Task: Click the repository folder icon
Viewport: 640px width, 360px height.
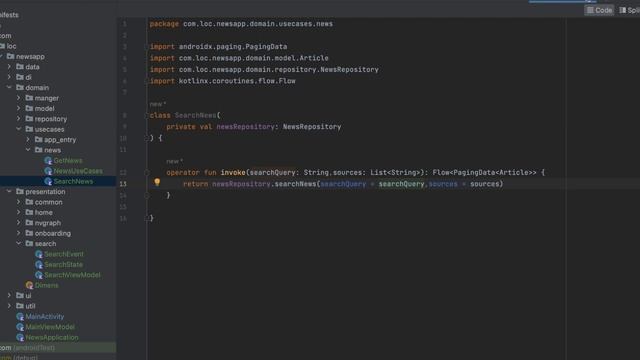Action: click(x=29, y=119)
